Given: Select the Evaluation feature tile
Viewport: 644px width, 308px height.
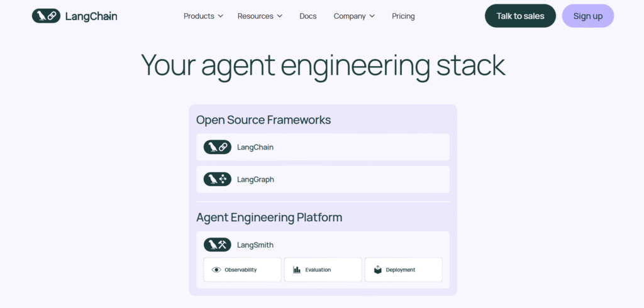Looking at the screenshot, I should pyautogui.click(x=323, y=270).
